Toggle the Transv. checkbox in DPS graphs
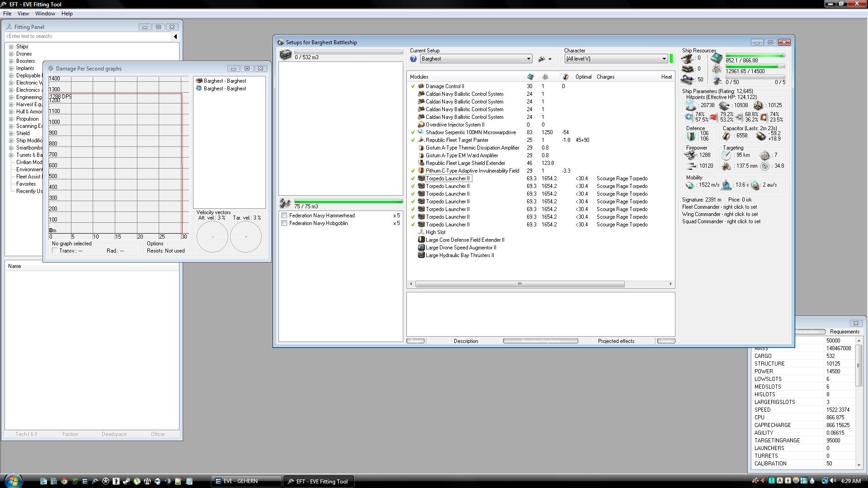The height and width of the screenshot is (488, 868). coord(55,251)
